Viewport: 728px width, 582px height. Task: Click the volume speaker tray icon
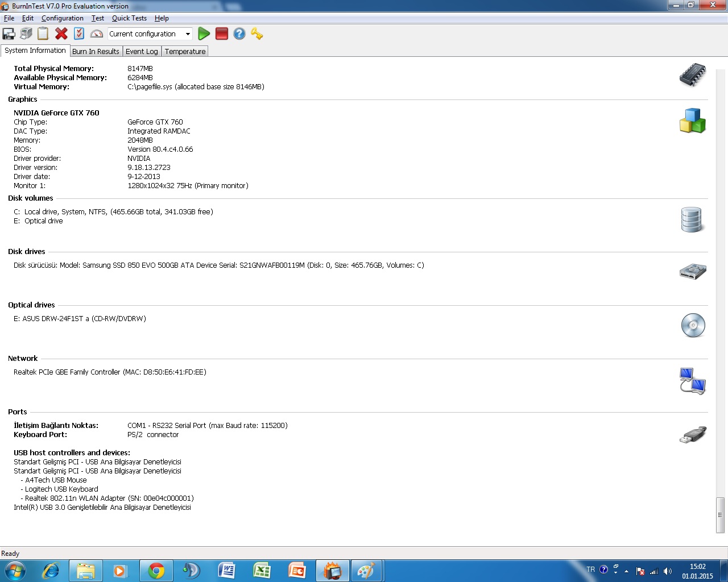[x=668, y=571]
